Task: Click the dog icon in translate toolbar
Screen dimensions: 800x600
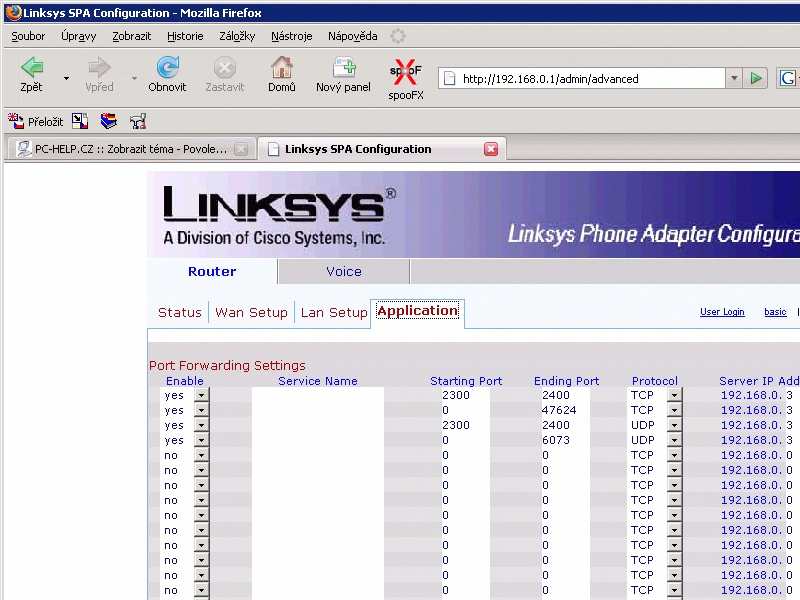Action: (x=138, y=121)
